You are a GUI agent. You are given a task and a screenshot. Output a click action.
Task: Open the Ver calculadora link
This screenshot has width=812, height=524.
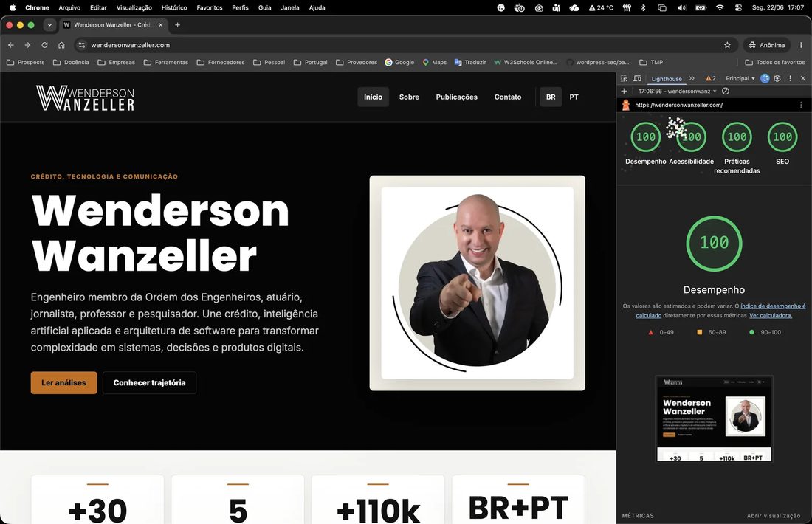click(771, 315)
